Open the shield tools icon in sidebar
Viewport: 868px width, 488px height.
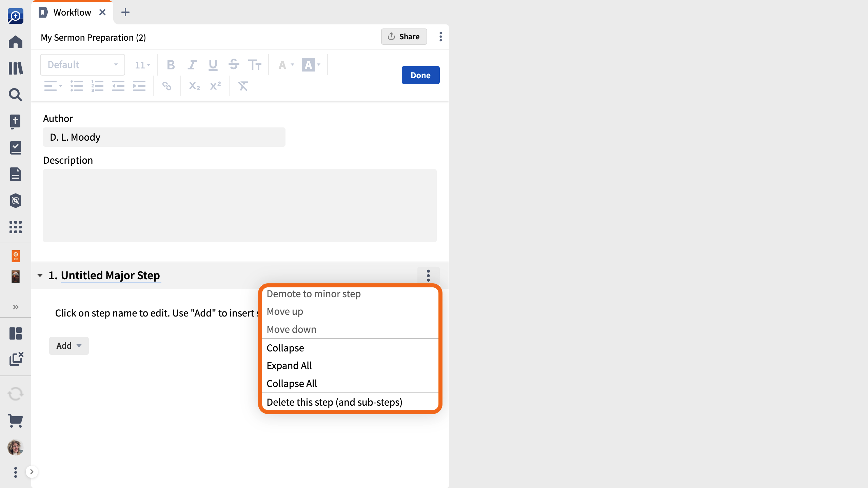click(16, 201)
